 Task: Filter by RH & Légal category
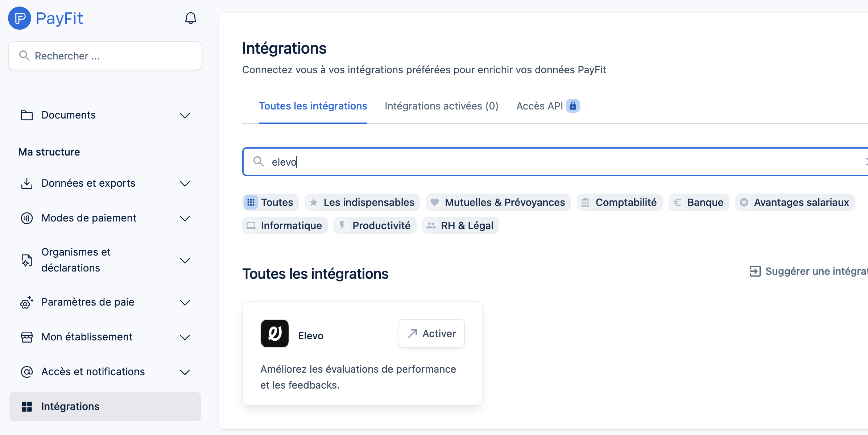(x=461, y=225)
